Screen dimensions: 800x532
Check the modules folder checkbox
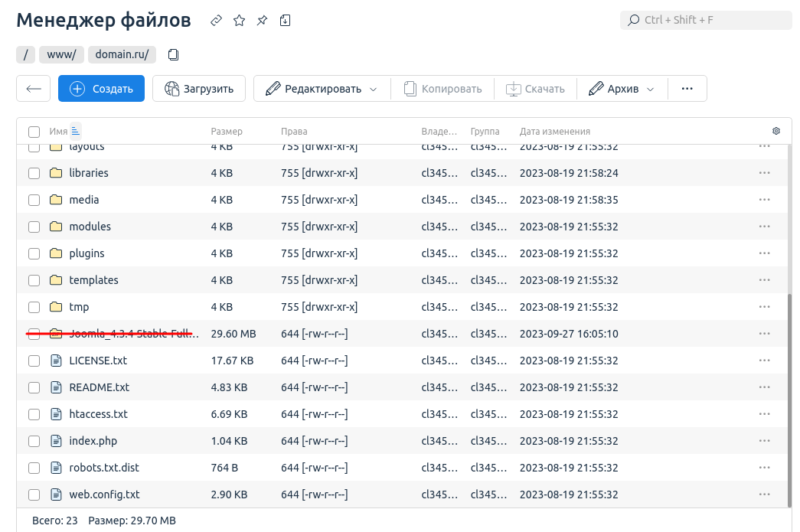[x=34, y=227]
